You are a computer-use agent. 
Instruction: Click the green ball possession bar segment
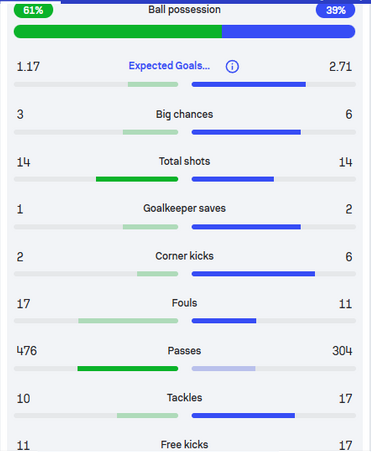(x=118, y=32)
